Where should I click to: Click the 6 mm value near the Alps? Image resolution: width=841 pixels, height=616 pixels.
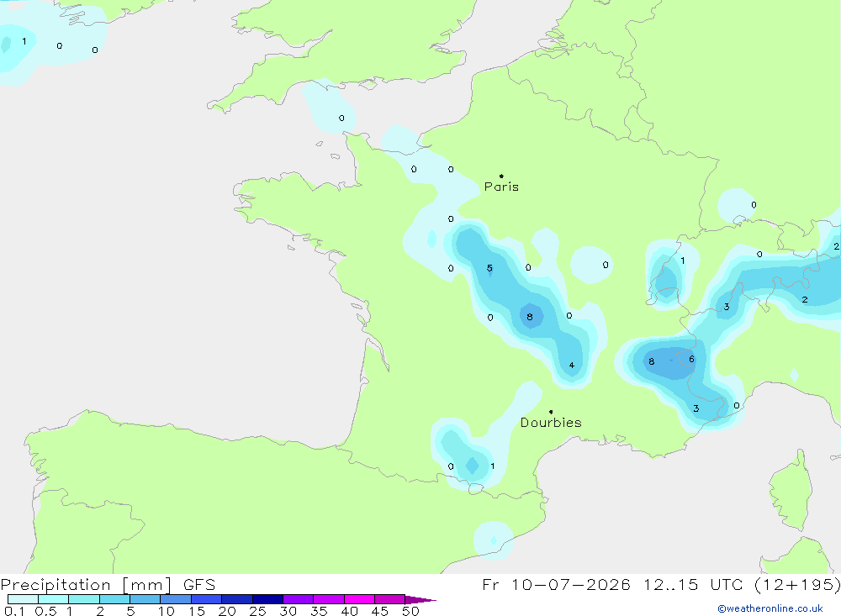pos(691,359)
